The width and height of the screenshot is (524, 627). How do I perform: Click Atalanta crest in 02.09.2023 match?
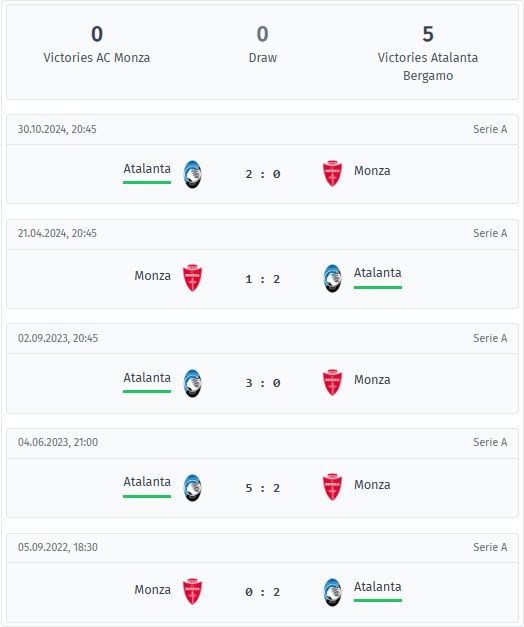click(x=192, y=383)
